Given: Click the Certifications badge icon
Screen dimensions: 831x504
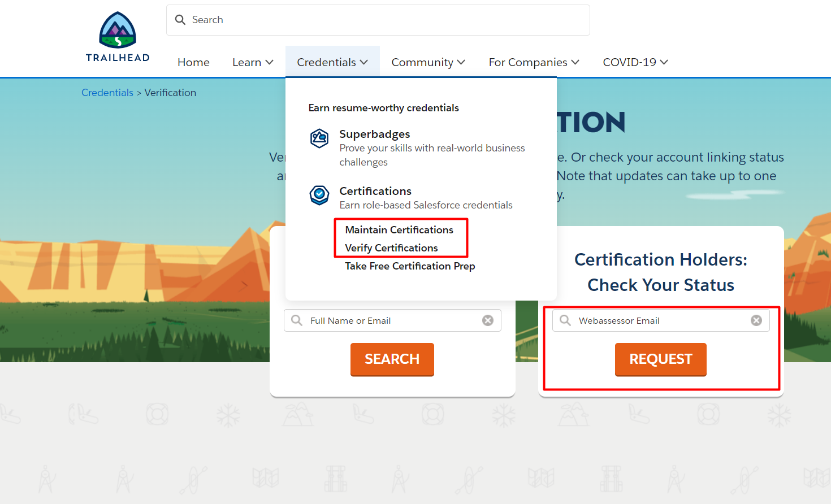Looking at the screenshot, I should [319, 195].
